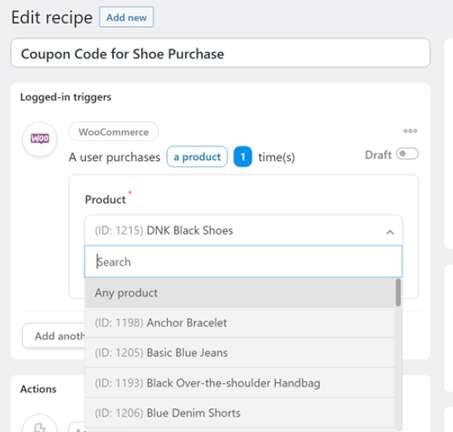Pick Black Over-the-shoulder Handbag option
The height and width of the screenshot is (432, 453).
click(x=240, y=383)
